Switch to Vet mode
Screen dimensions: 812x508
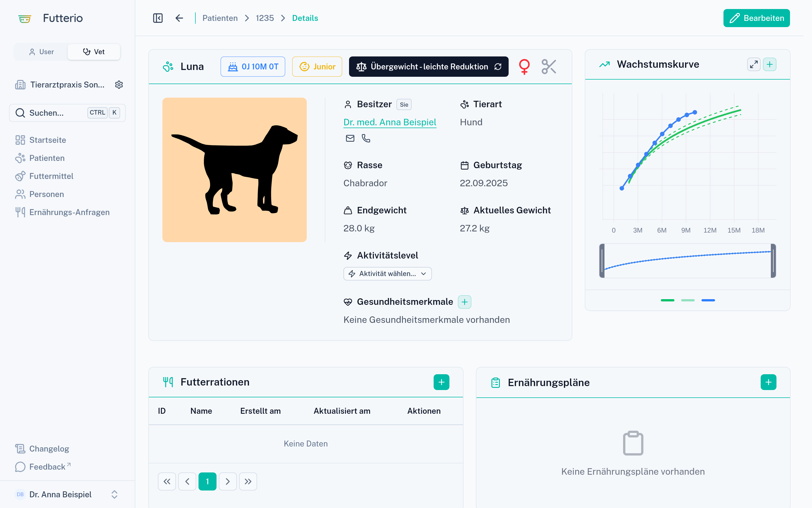pyautogui.click(x=94, y=52)
